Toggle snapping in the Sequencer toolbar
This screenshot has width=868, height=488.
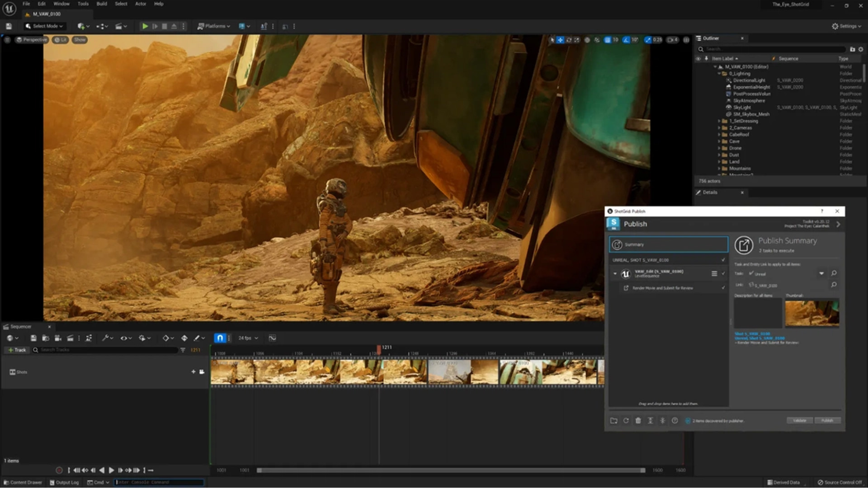220,338
